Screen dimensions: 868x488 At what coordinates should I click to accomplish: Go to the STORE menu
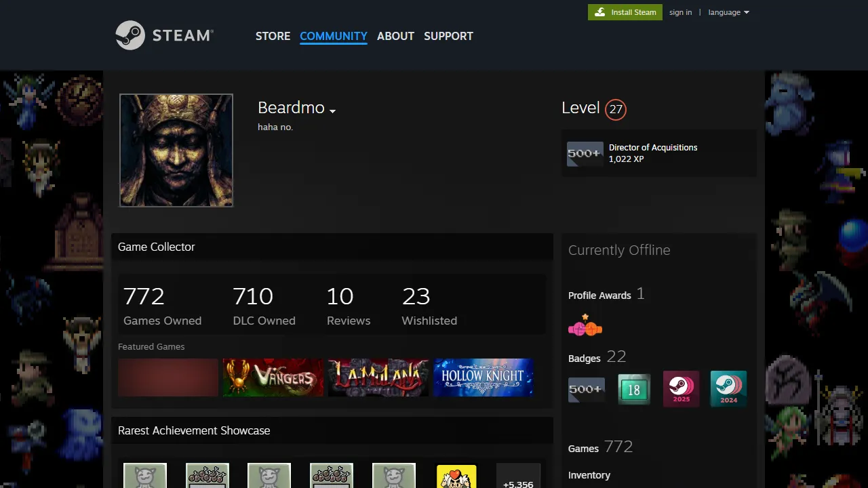(x=273, y=36)
